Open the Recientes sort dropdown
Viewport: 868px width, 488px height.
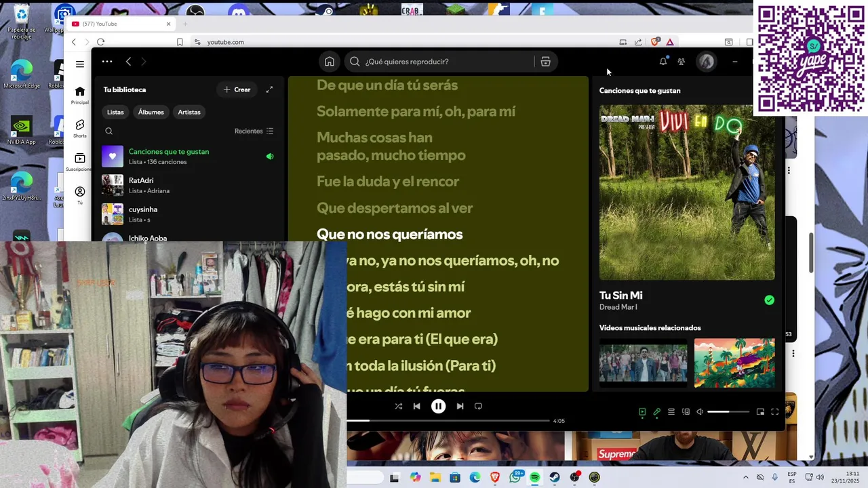tap(254, 131)
